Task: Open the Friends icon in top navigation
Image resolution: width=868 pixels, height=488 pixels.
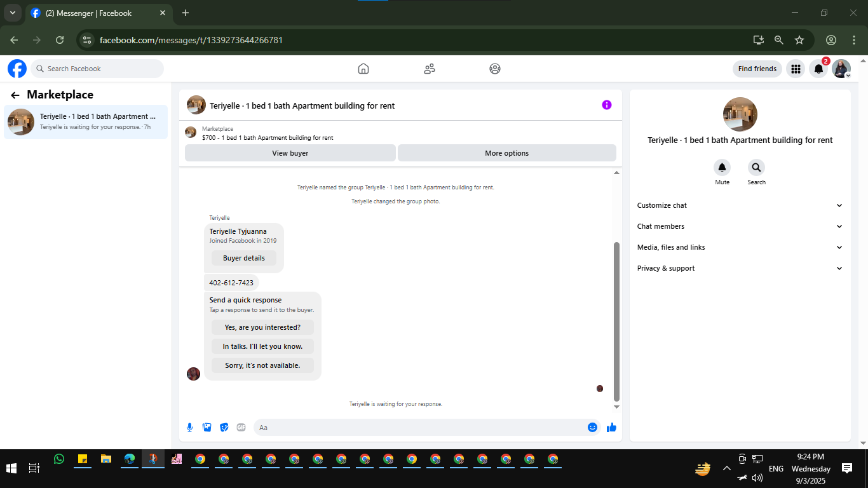Action: click(x=430, y=69)
